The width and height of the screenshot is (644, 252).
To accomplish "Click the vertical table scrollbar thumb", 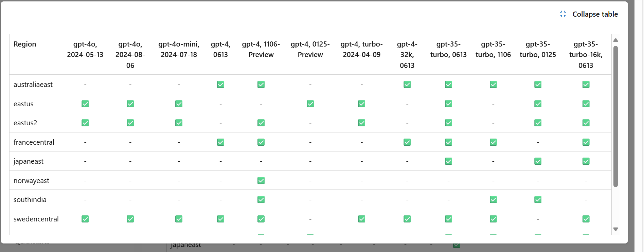I will (x=615, y=116).
